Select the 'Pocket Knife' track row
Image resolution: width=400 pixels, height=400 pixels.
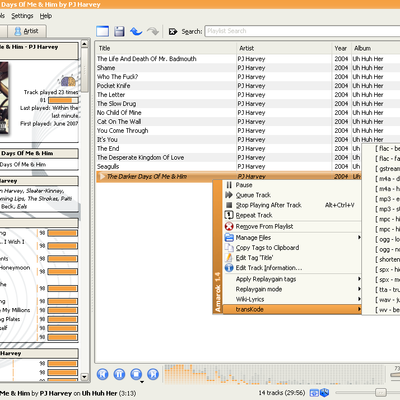pos(248,86)
